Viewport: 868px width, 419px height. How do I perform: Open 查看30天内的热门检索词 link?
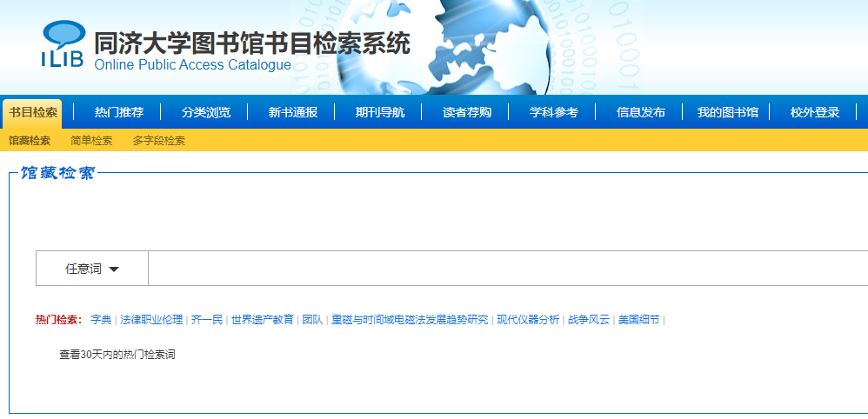click(117, 355)
